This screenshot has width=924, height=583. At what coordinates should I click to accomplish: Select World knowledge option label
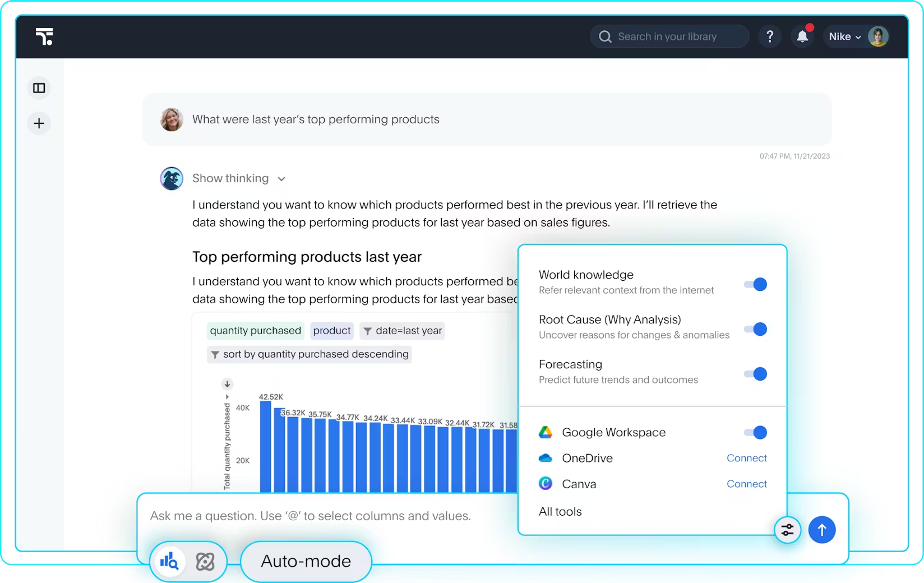click(x=586, y=275)
